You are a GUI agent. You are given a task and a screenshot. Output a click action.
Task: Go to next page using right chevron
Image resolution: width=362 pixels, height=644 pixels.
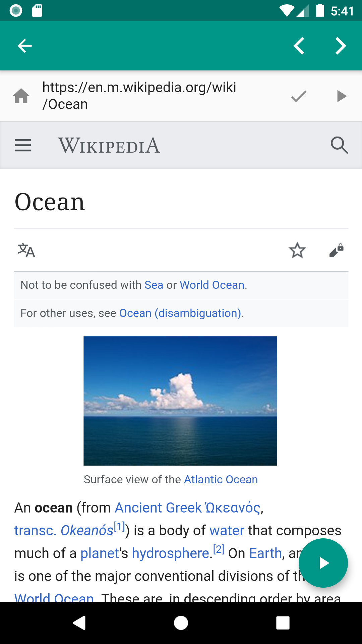point(341,46)
